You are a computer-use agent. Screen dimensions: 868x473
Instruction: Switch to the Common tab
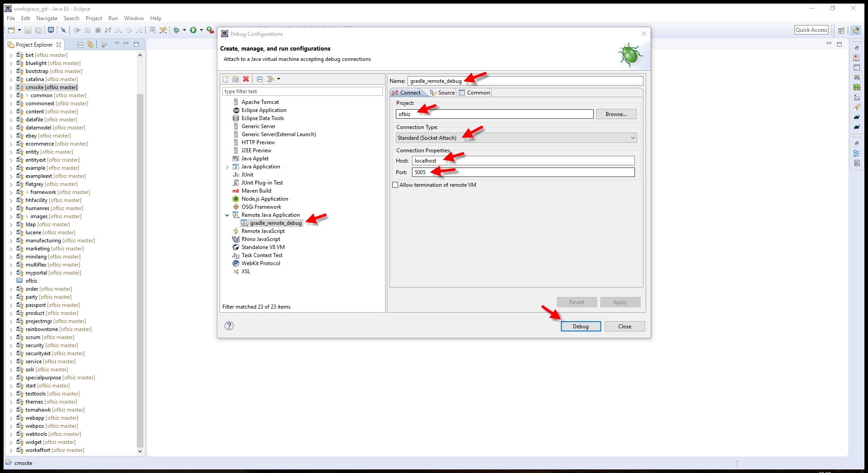474,93
